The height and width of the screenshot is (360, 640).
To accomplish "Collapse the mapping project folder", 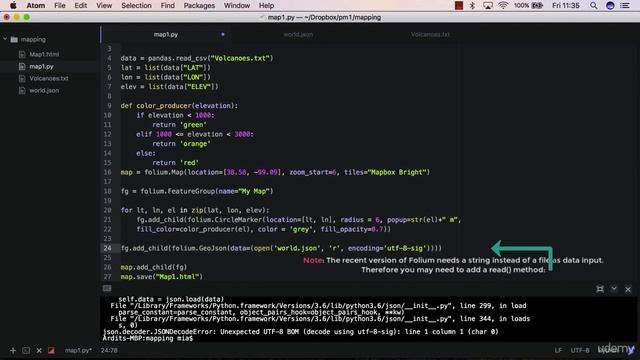I will pos(5,39).
